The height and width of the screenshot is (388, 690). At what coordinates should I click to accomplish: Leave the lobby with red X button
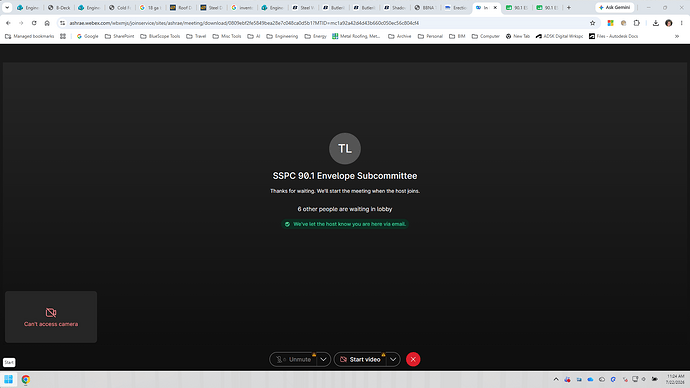pos(413,359)
